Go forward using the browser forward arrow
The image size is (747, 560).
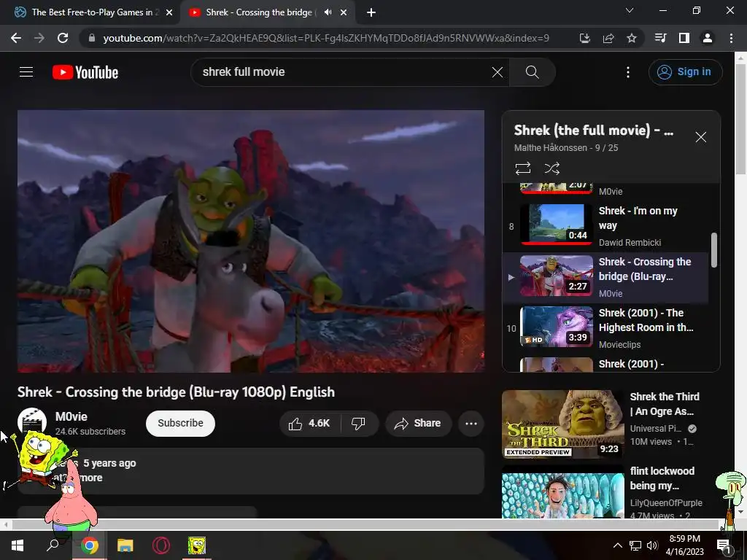pyautogui.click(x=39, y=38)
